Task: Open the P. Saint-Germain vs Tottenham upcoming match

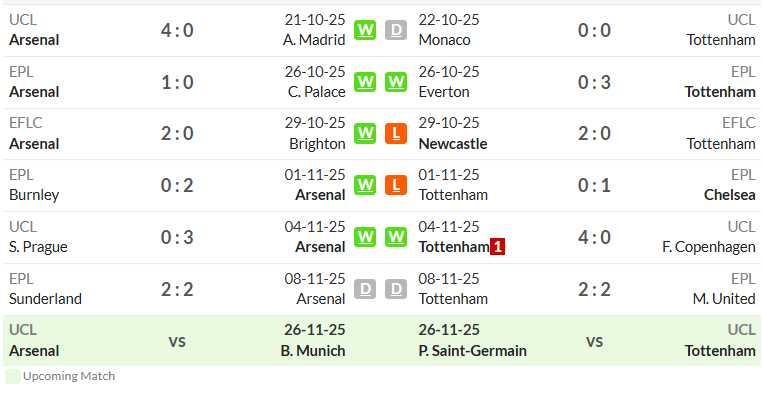Action: (587, 341)
